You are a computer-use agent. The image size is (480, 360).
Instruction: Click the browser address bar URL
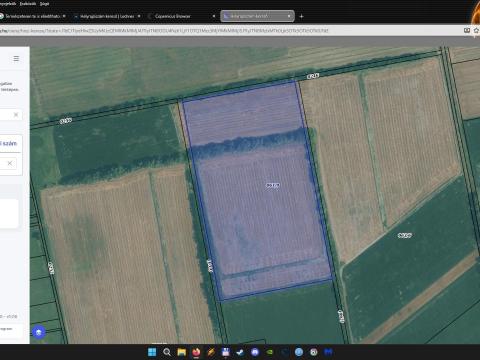click(164, 31)
